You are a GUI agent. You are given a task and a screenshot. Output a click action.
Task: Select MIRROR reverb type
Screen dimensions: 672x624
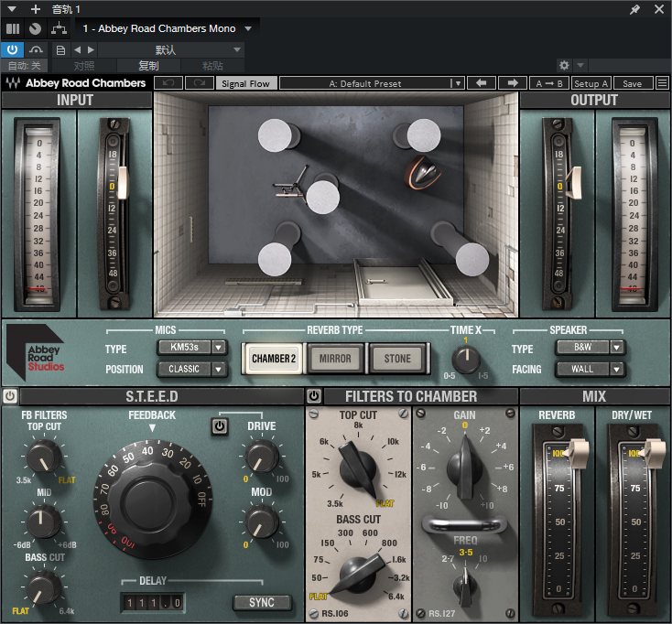pyautogui.click(x=335, y=359)
